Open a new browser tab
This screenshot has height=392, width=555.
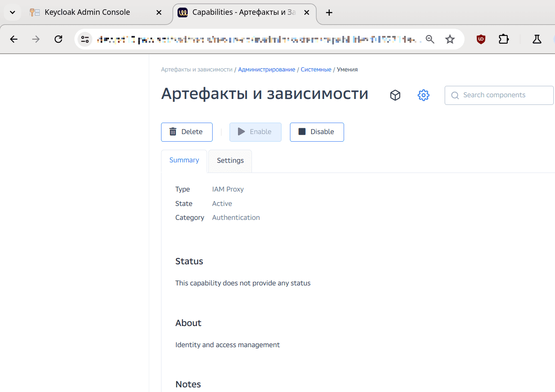point(329,13)
